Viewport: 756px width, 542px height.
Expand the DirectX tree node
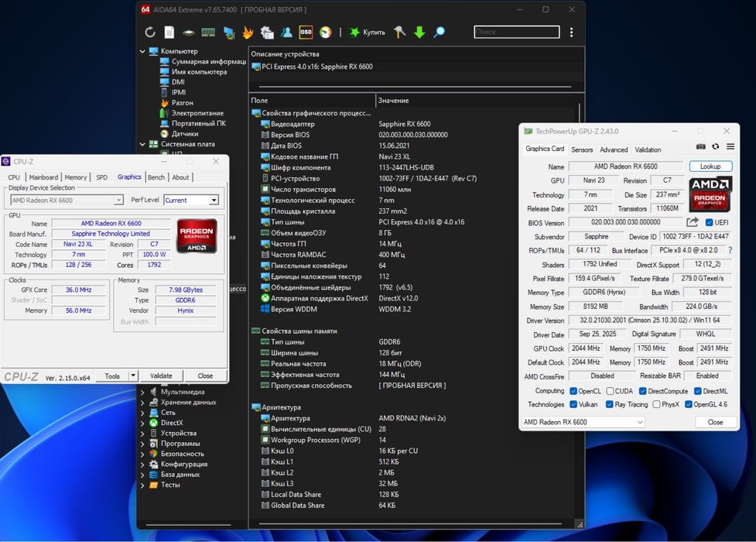[142, 423]
